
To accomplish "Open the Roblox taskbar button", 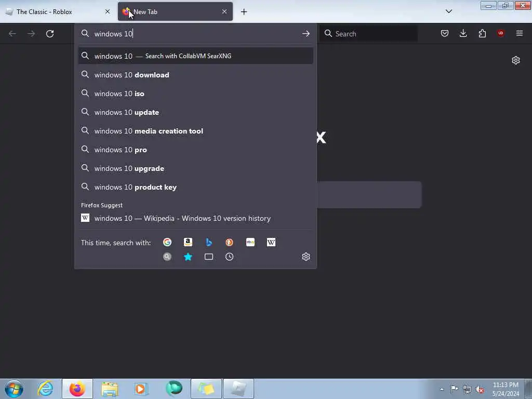I will point(238,389).
